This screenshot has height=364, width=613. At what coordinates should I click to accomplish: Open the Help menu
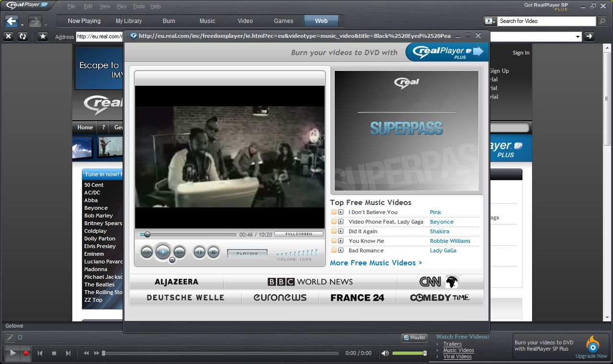click(155, 7)
